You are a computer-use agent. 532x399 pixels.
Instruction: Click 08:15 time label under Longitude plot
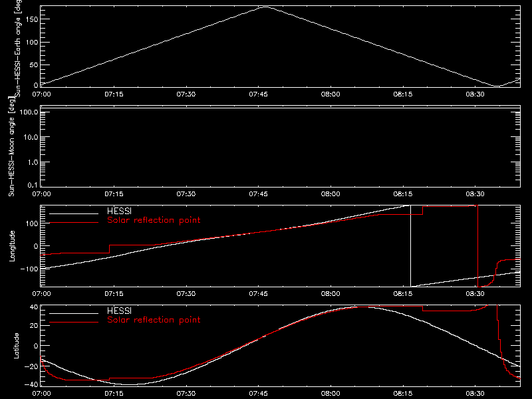coord(403,293)
